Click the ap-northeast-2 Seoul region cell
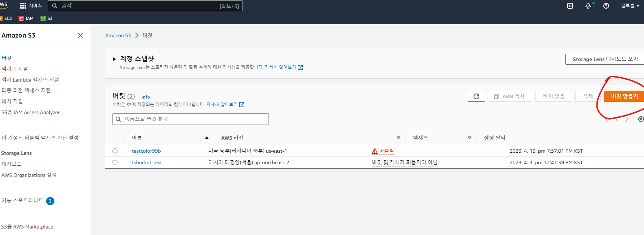The height and width of the screenshot is (235, 644). click(249, 162)
